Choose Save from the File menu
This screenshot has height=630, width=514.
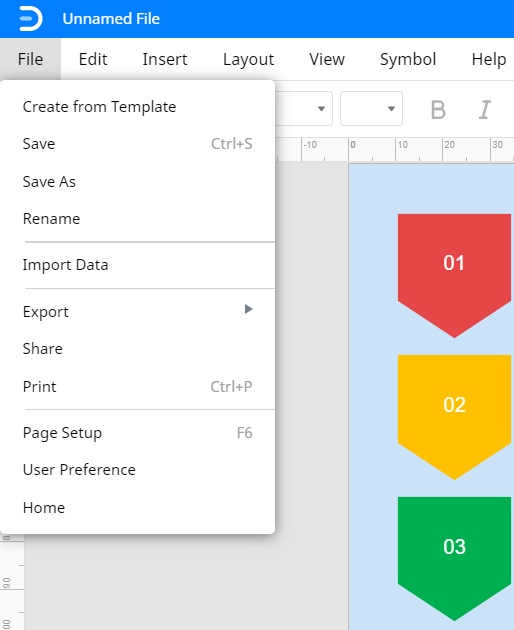(137, 144)
